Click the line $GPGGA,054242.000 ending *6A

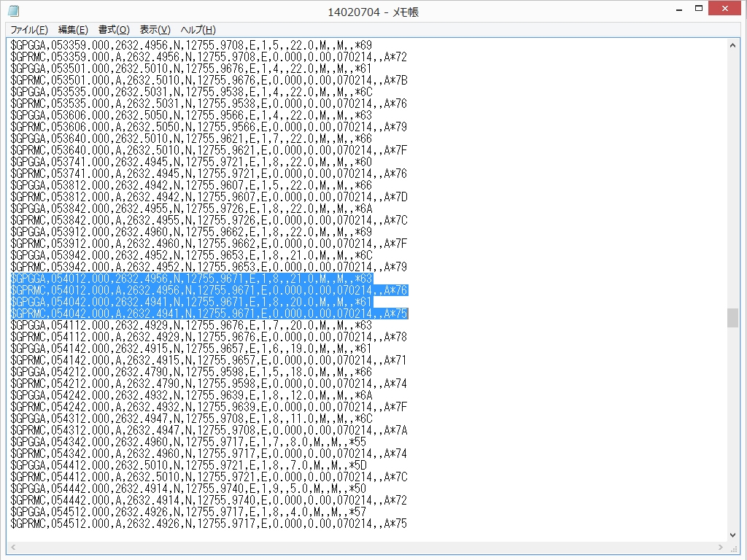(x=192, y=395)
